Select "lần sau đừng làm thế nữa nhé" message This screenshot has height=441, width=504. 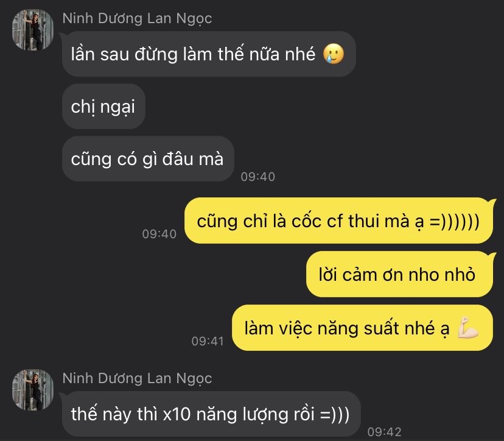tap(209, 54)
